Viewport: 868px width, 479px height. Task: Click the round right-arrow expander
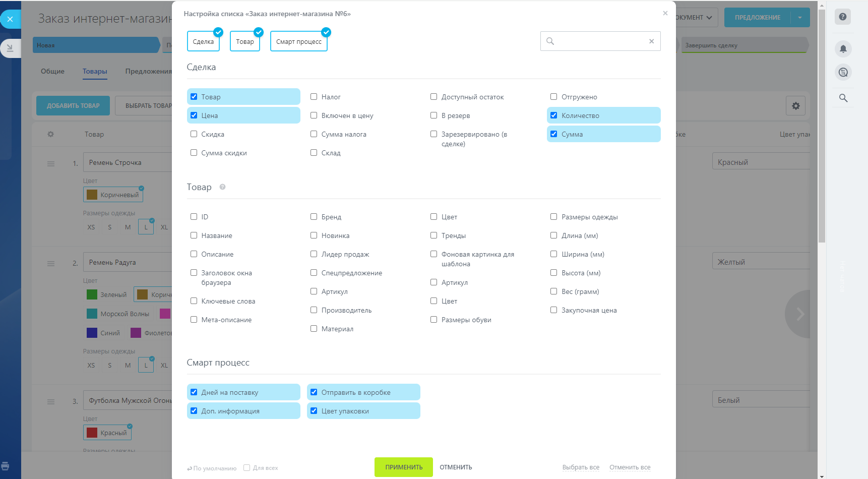[x=799, y=314]
